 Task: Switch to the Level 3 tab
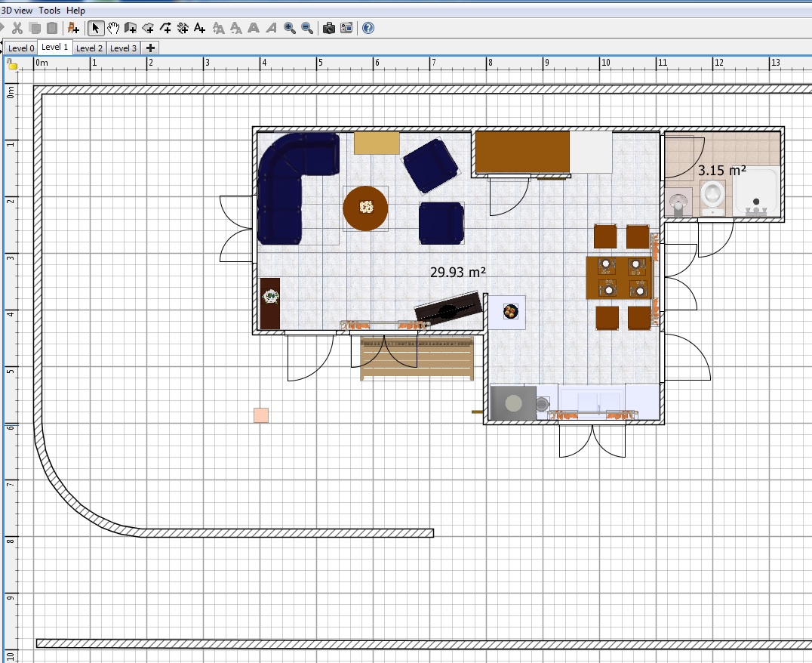124,48
